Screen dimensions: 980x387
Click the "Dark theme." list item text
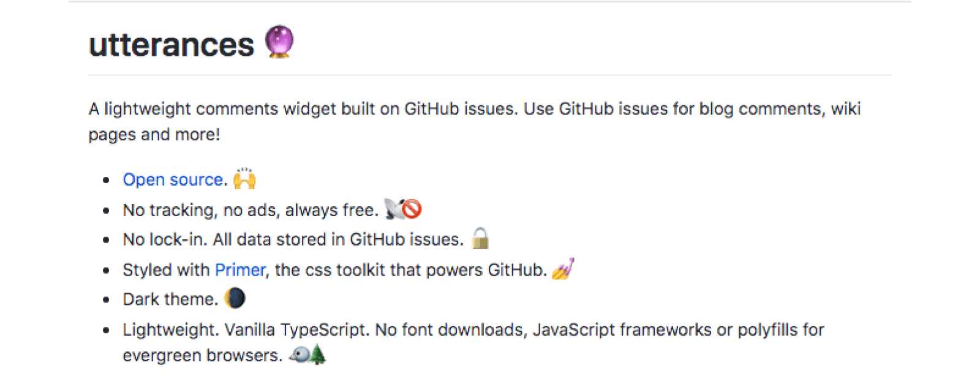point(170,299)
